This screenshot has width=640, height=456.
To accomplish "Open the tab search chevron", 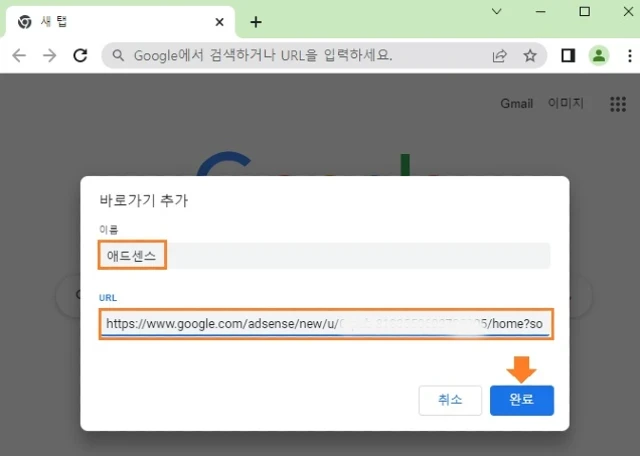I will pyautogui.click(x=496, y=11).
